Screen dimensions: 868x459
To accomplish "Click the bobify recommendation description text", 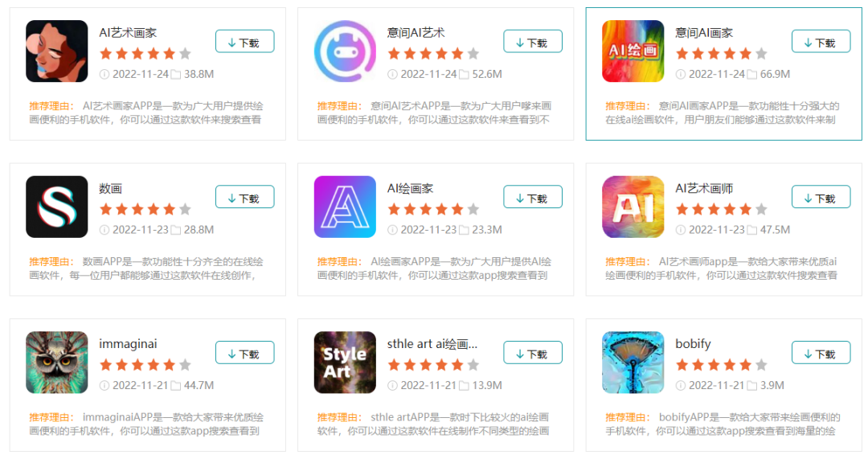I will tap(723, 424).
